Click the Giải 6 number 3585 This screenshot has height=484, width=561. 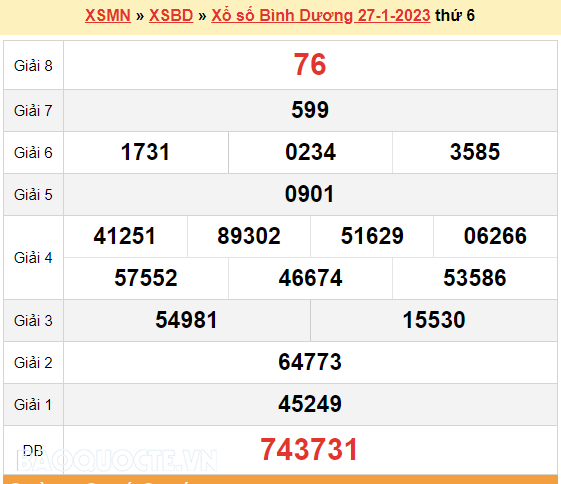[475, 152]
